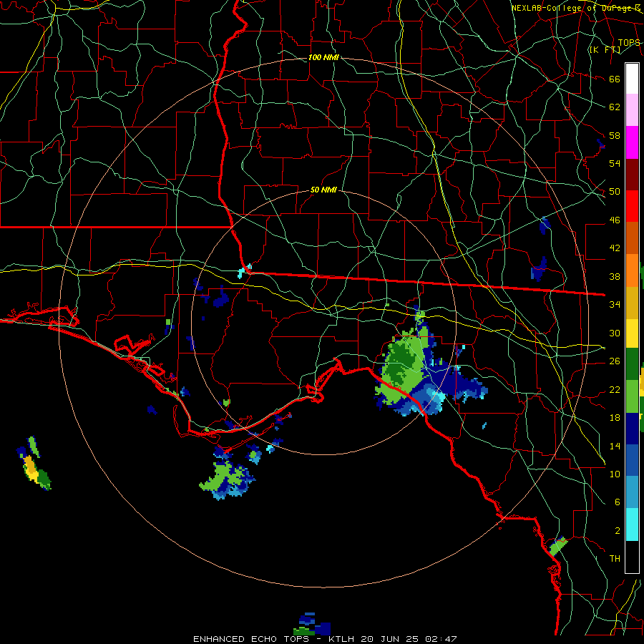This screenshot has height=644, width=644.
Task: Click the '18' legend value
Action: (615, 417)
